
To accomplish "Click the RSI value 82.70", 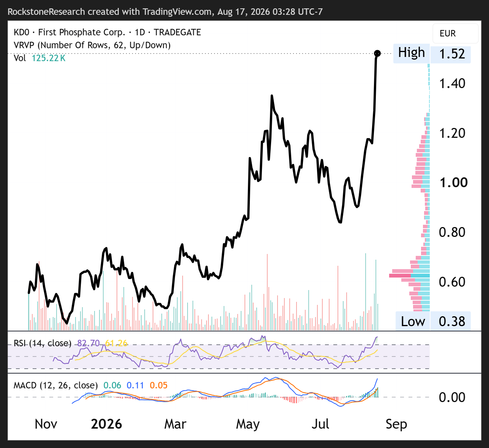I will (88, 343).
